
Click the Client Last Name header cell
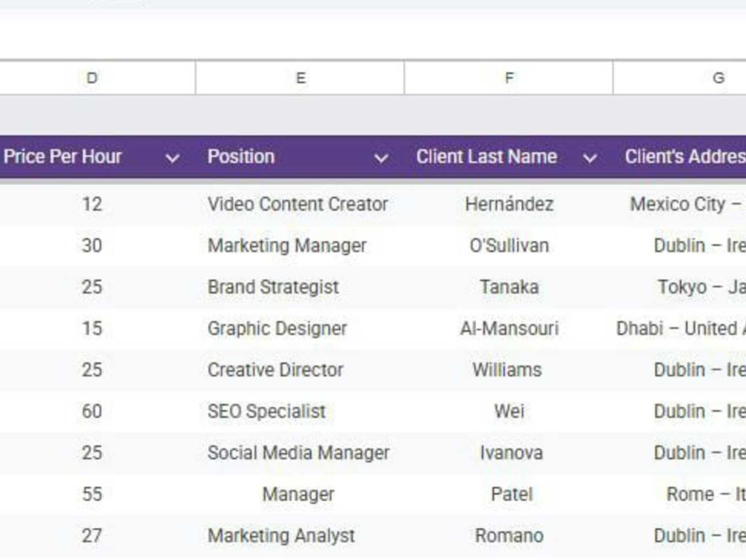click(509, 157)
